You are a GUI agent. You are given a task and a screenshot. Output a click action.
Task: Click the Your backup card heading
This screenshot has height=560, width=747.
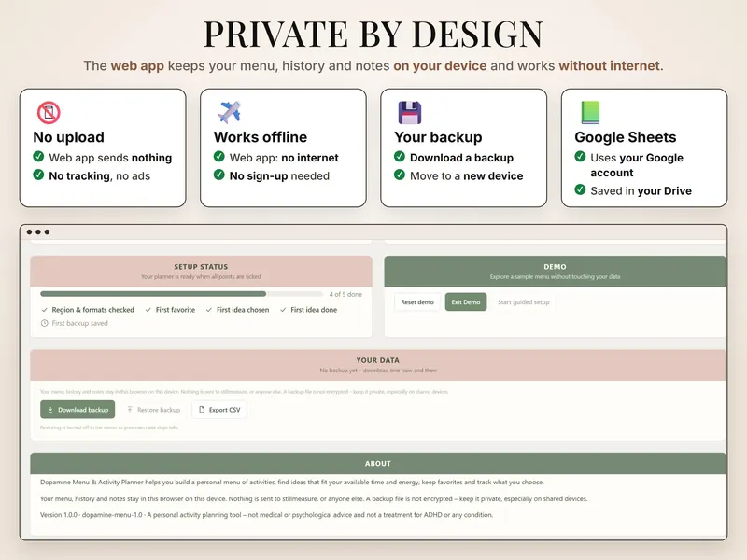[438, 137]
